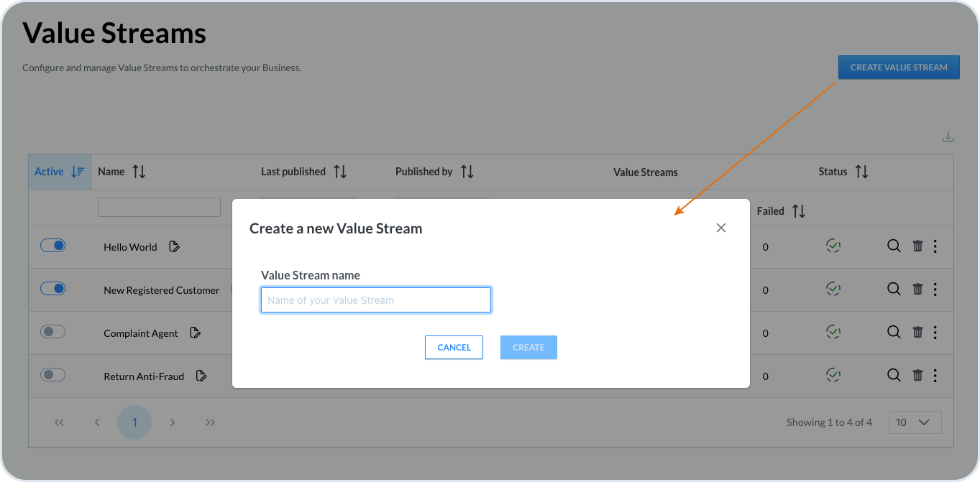Delete the Return Anti-Fraud value stream

point(917,375)
